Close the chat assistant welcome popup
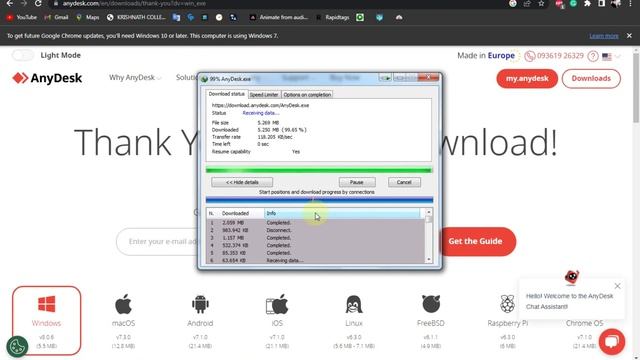Image resolution: width=640 pixels, height=360 pixels. (617, 286)
